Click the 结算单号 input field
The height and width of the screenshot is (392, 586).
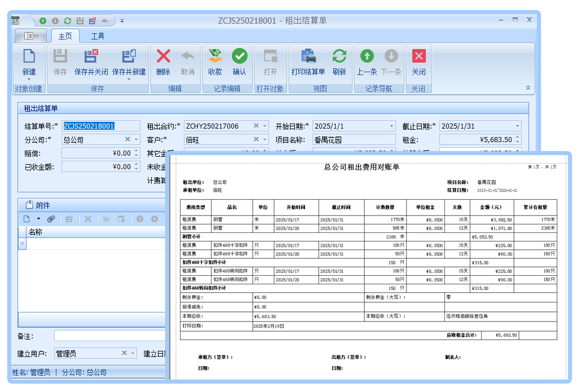click(100, 126)
